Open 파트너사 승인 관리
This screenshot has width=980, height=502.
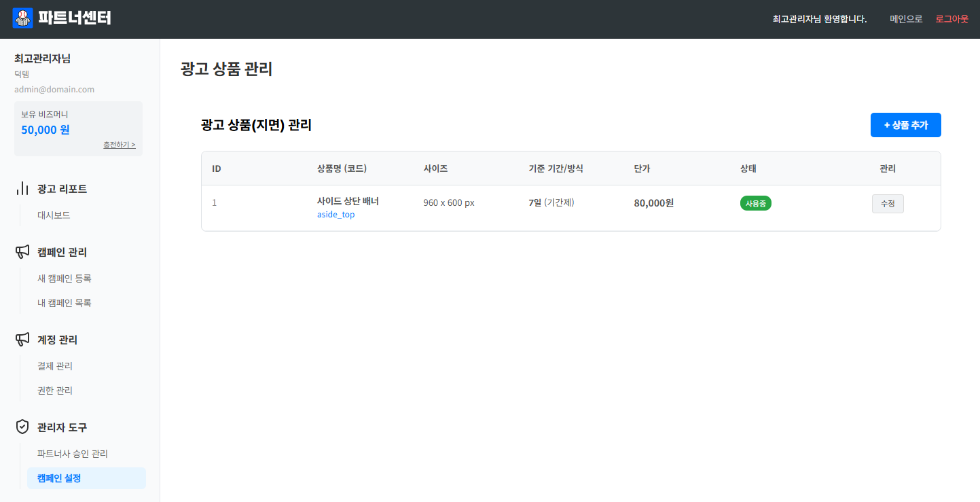point(73,454)
